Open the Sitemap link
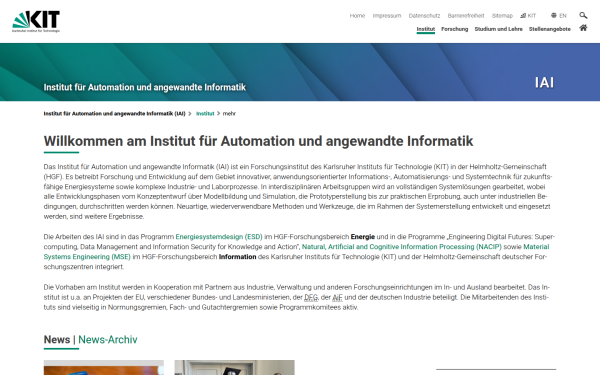This screenshot has height=375, width=600. point(502,16)
